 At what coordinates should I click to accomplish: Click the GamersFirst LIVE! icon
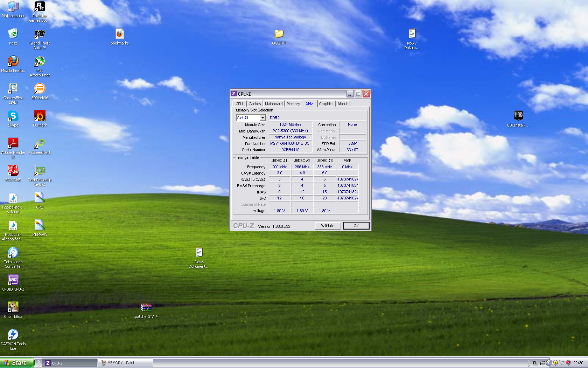click(x=13, y=94)
